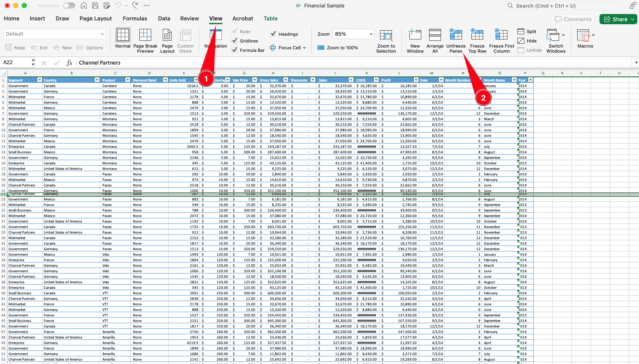Image resolution: width=639 pixels, height=364 pixels.
Task: Open the Product column filter dropdown
Action: (x=127, y=80)
